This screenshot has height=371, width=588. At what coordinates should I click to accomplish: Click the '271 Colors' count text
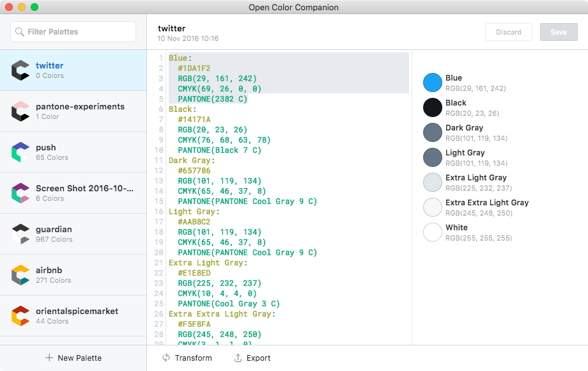coord(53,280)
